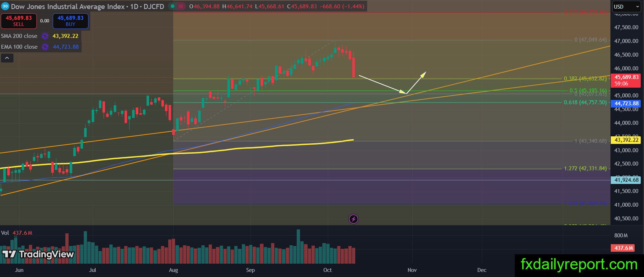Click the 46,500.00 price axis tick

pos(626,55)
